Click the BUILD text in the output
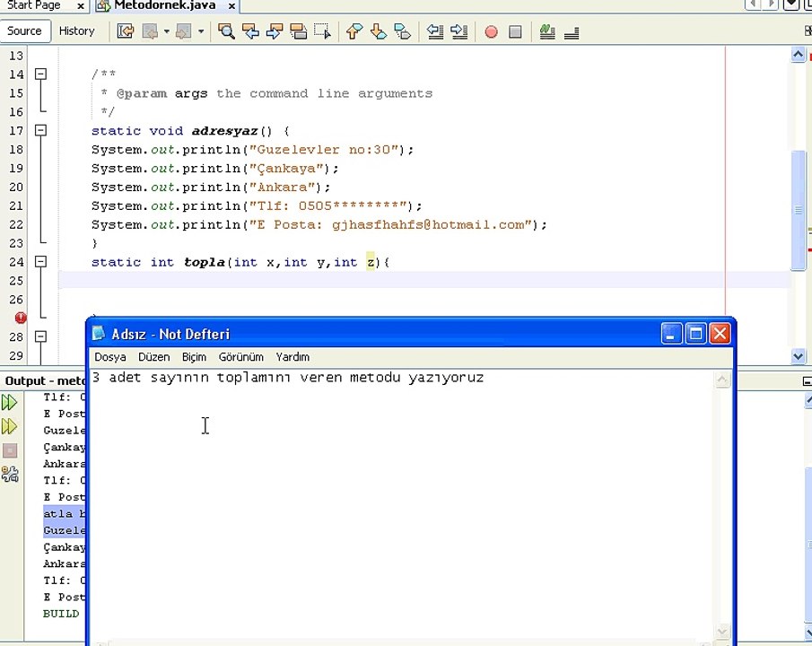 [x=61, y=614]
